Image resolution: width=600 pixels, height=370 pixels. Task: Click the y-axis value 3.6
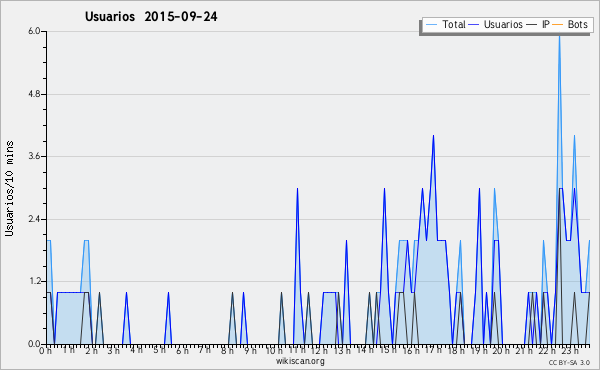(x=34, y=156)
